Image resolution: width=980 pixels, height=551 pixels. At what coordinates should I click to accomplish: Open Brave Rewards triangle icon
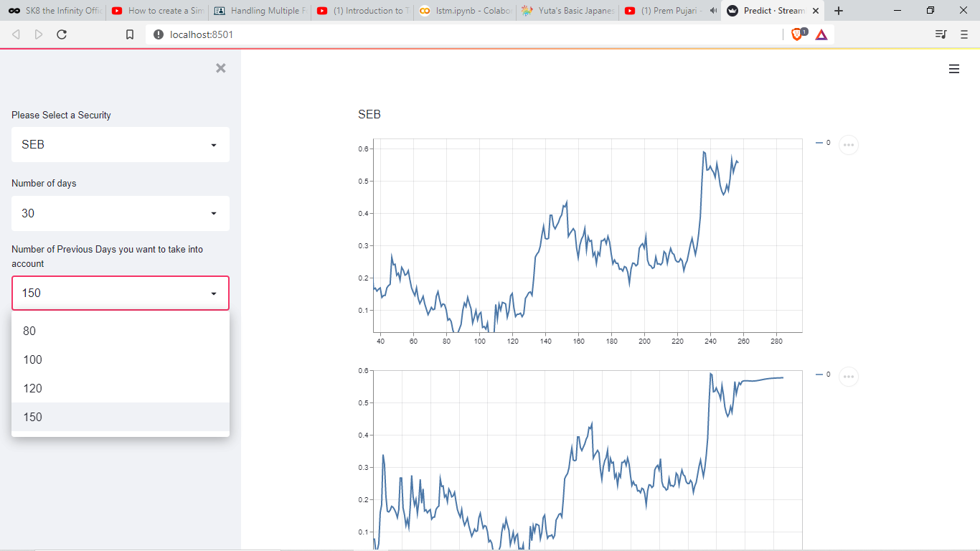tap(821, 34)
